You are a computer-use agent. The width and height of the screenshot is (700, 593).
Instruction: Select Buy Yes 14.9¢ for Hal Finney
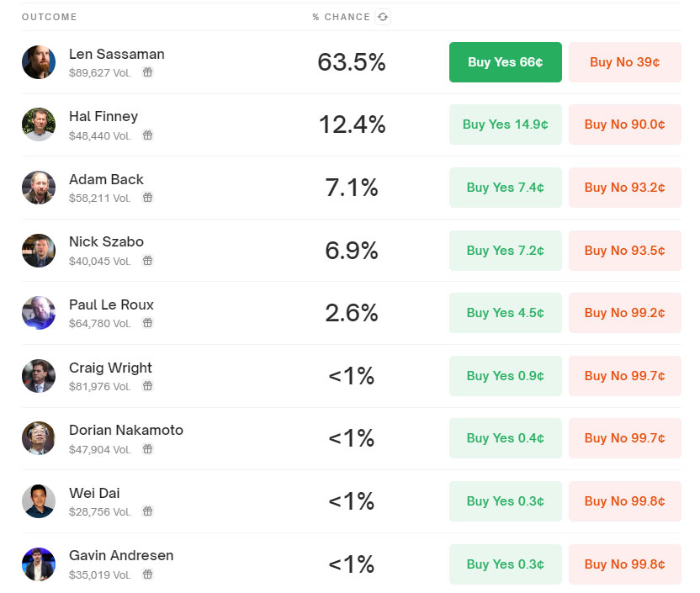pyautogui.click(x=506, y=124)
